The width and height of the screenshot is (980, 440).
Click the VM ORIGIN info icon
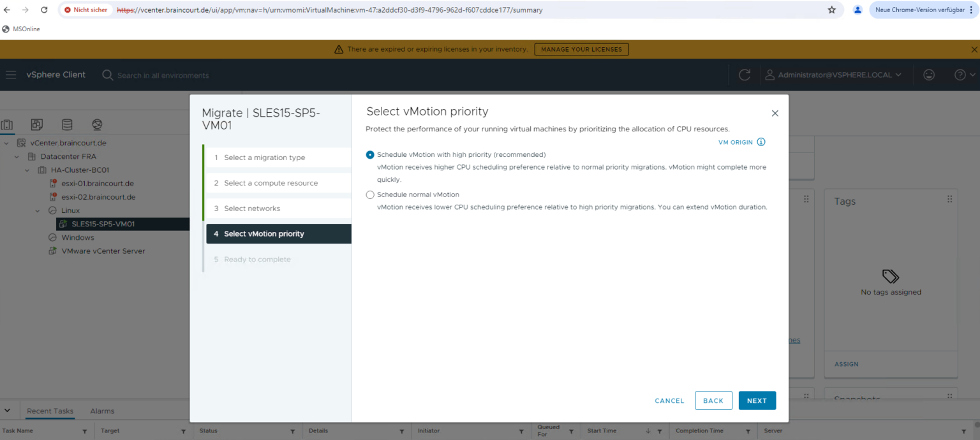pos(760,142)
